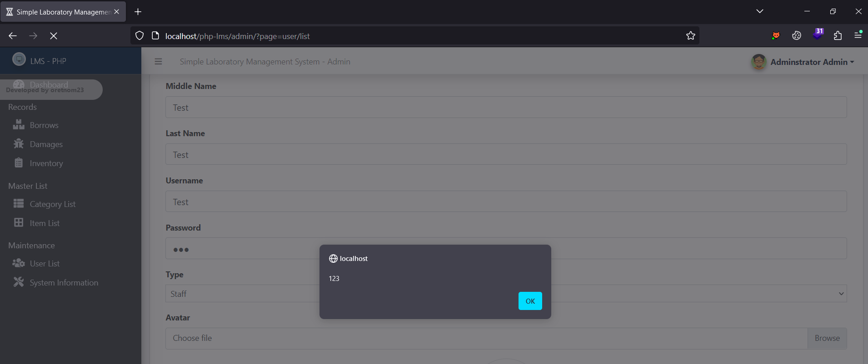This screenshot has width=868, height=364.
Task: Open Inventory from the sidebar
Action: pyautogui.click(x=46, y=163)
